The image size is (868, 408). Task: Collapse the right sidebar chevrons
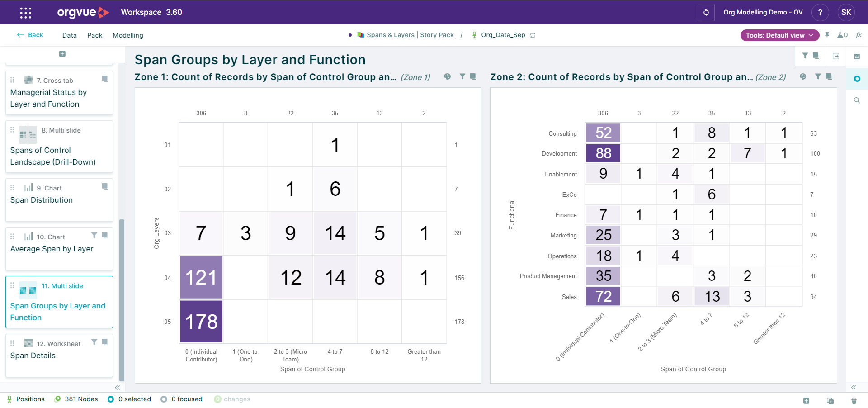click(x=854, y=387)
